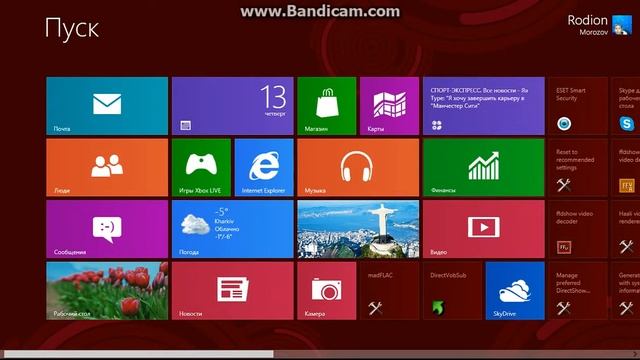Open the Rio statue travel photo tile

[x=358, y=229]
